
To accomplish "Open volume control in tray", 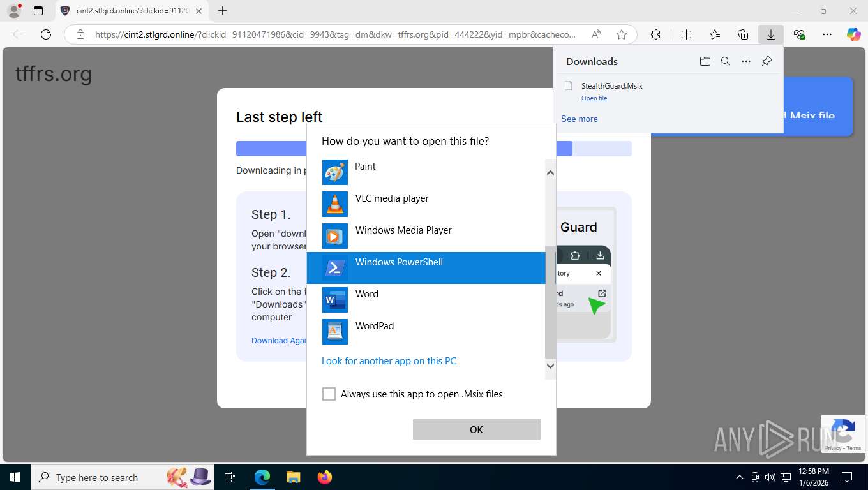I will [770, 477].
